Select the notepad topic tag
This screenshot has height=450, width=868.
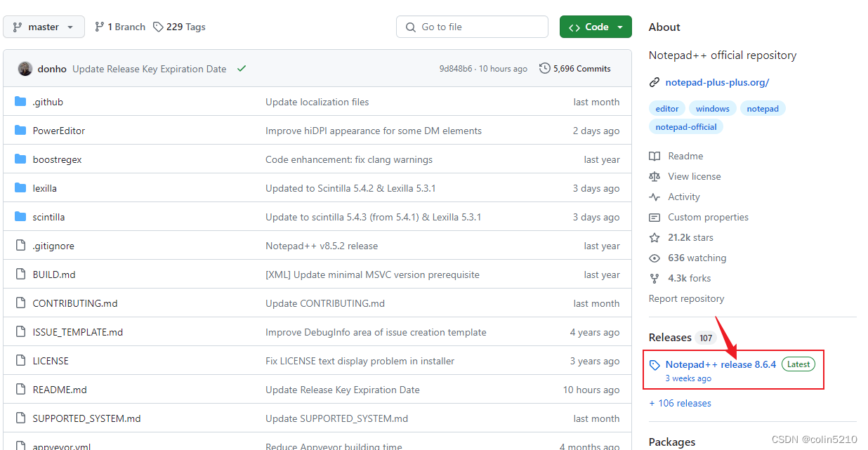(763, 109)
